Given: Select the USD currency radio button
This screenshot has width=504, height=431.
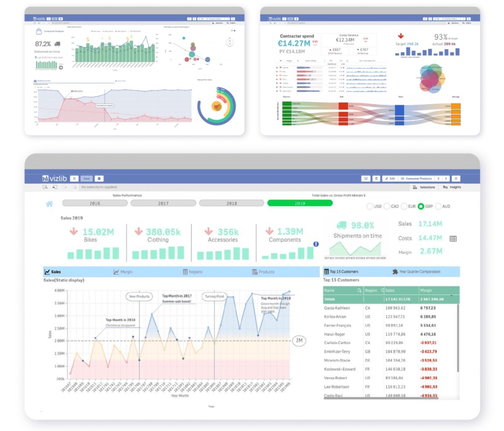Looking at the screenshot, I should (370, 207).
